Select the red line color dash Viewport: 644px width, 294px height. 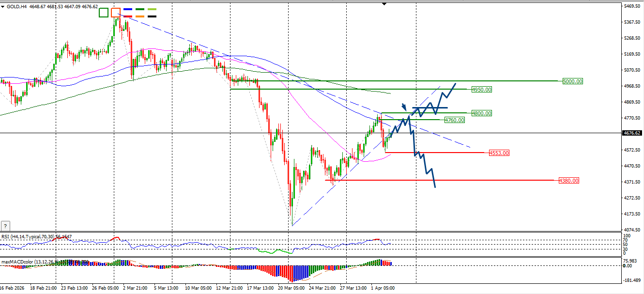(x=128, y=16)
